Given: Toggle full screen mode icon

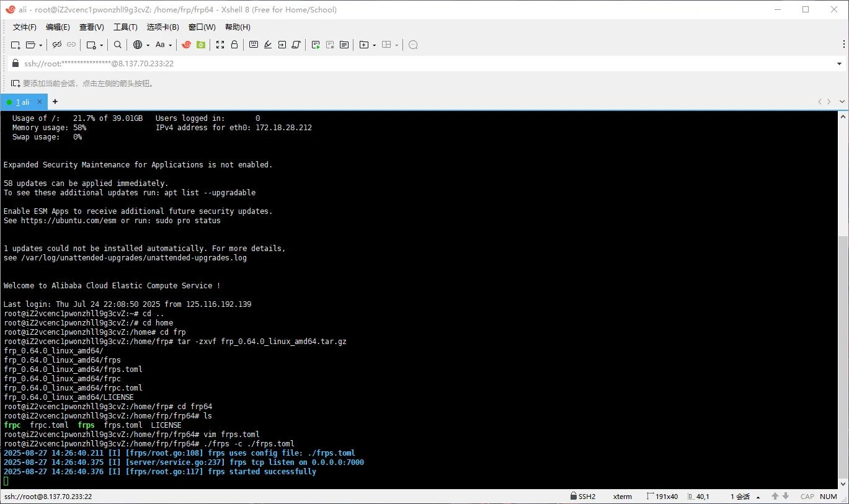Looking at the screenshot, I should [220, 45].
